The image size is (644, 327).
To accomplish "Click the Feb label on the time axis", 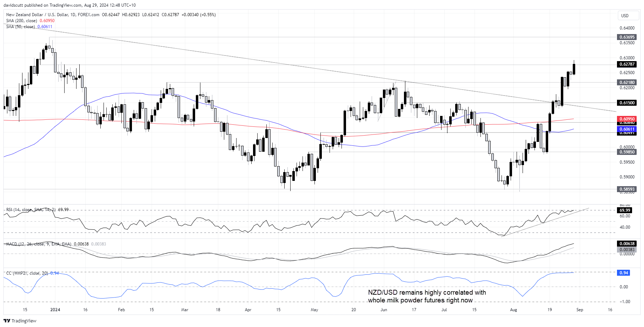I will [121, 310].
